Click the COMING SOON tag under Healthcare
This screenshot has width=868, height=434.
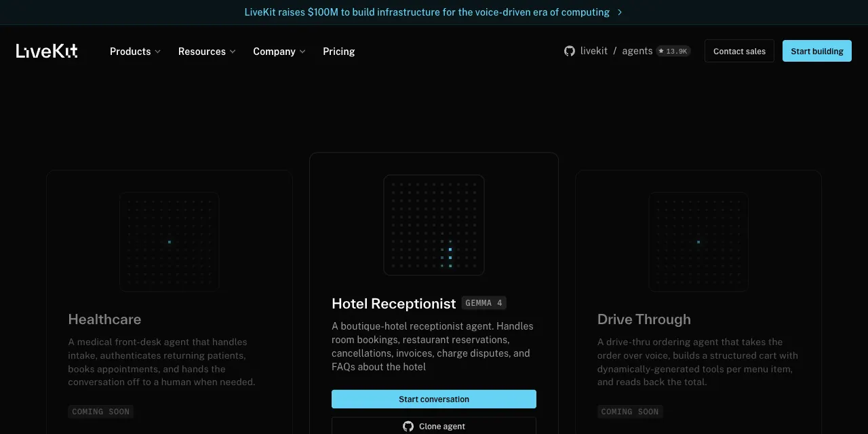coord(101,412)
